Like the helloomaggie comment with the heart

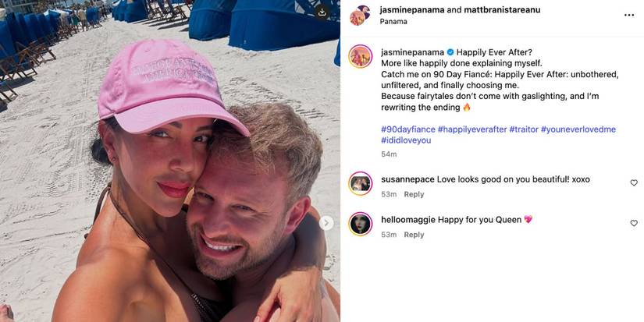click(x=634, y=223)
